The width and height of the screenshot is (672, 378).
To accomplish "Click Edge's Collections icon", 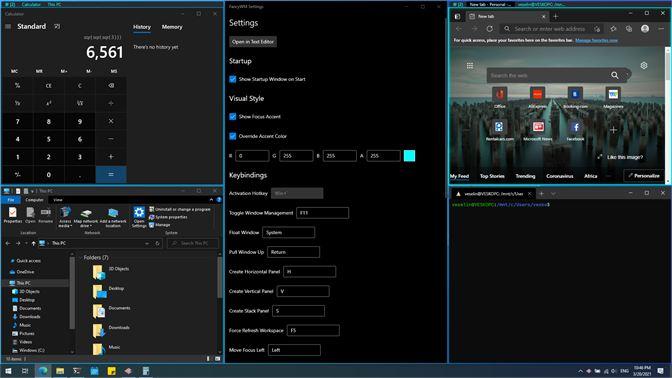I will tap(629, 29).
